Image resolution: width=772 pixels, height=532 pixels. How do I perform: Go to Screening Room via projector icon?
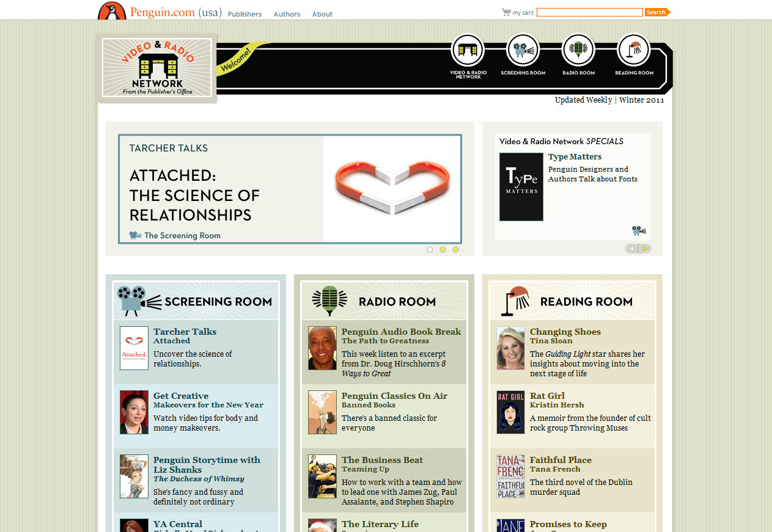tap(523, 49)
